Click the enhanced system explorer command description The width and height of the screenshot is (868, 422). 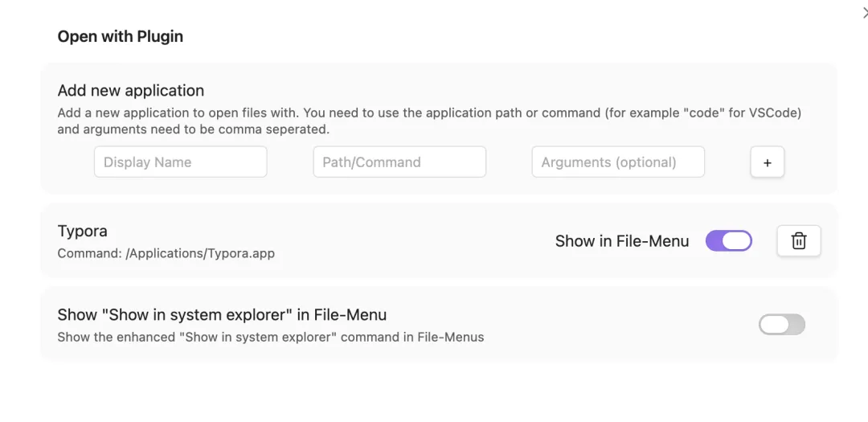[x=271, y=338]
